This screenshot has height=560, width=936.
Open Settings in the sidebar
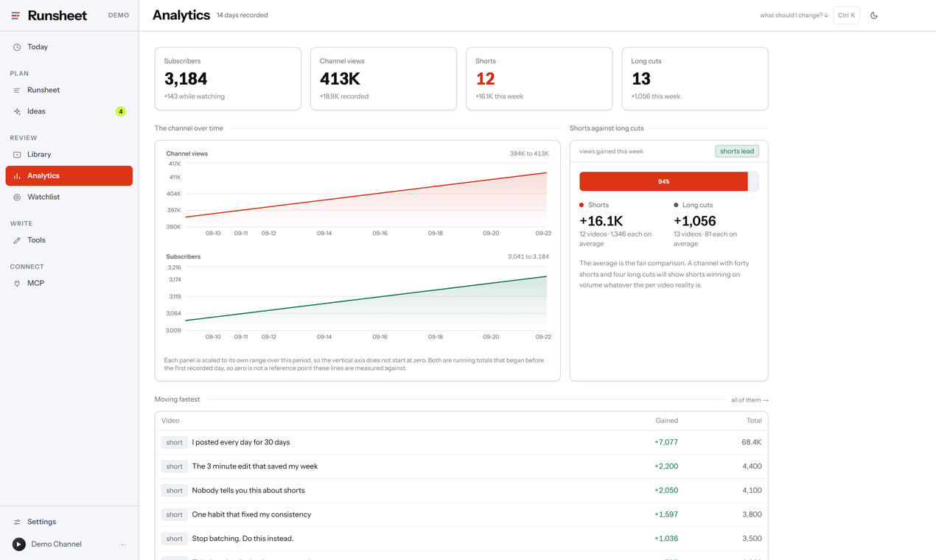pos(69,522)
